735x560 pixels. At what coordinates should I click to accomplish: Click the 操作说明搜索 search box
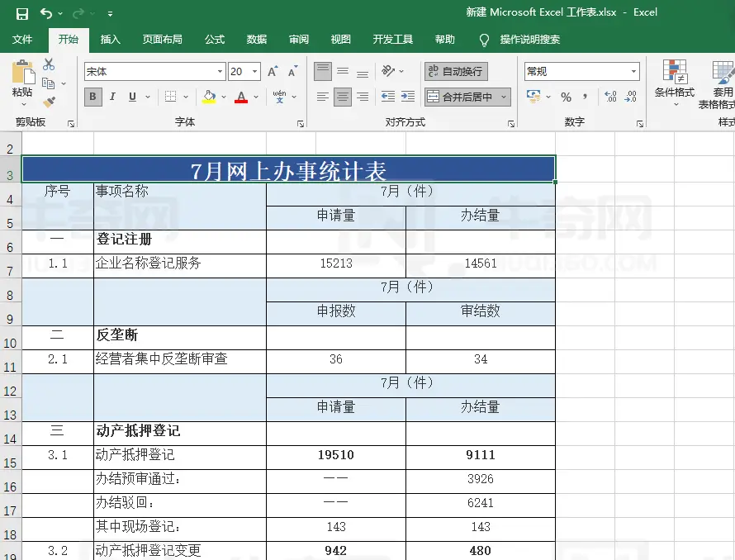(x=529, y=40)
